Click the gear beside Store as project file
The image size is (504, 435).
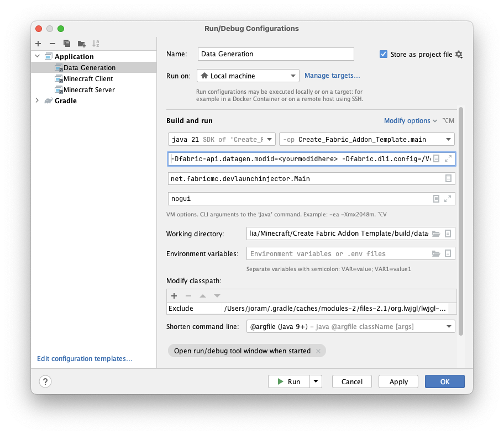click(x=459, y=54)
